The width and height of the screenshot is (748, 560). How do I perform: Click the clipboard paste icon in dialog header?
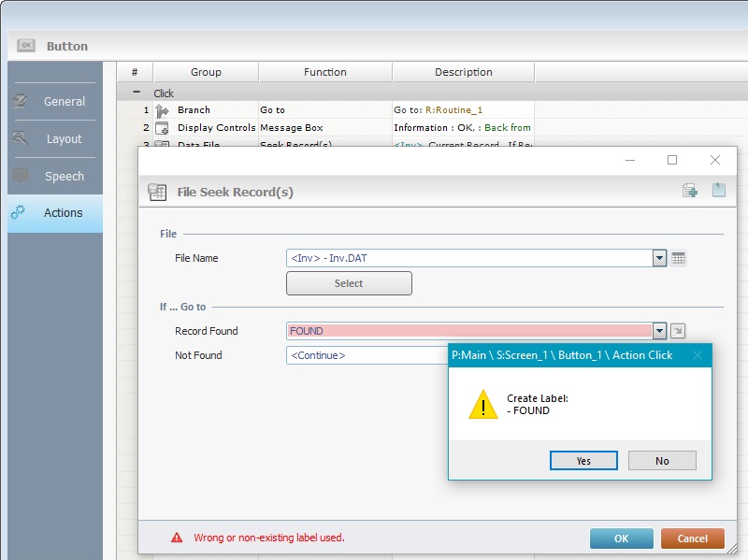718,191
